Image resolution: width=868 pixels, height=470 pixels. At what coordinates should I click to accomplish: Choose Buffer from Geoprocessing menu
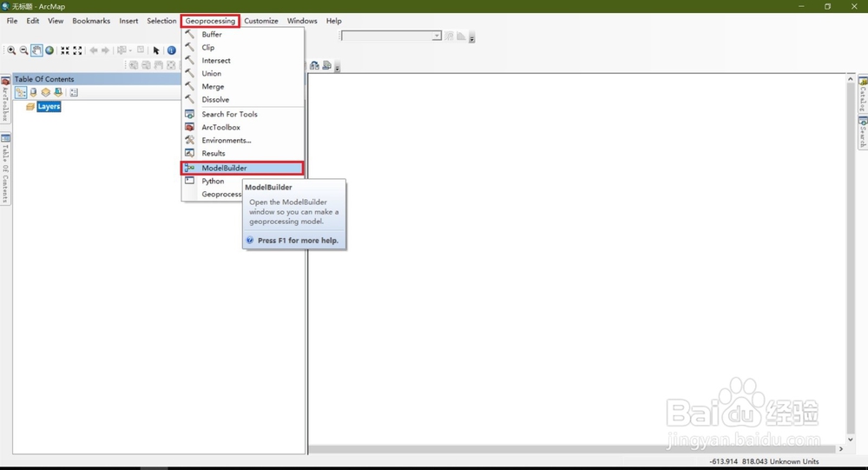(243, 35)
